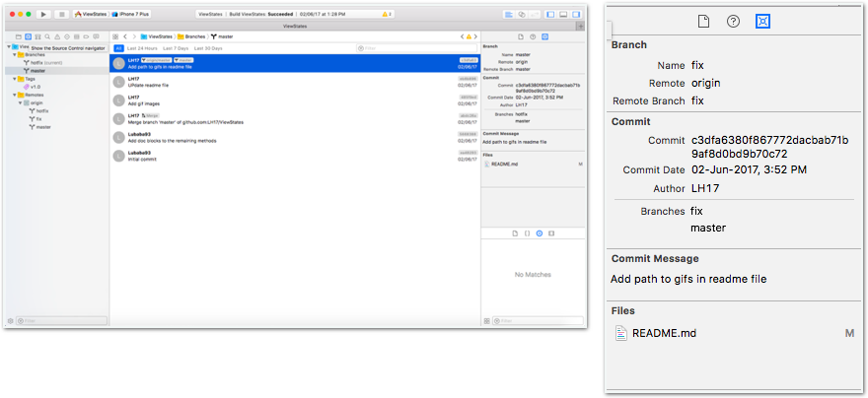Viewport: 868px width, 398px height.
Task: Open Quick Help icon in enlarged panel
Action: pos(733,22)
